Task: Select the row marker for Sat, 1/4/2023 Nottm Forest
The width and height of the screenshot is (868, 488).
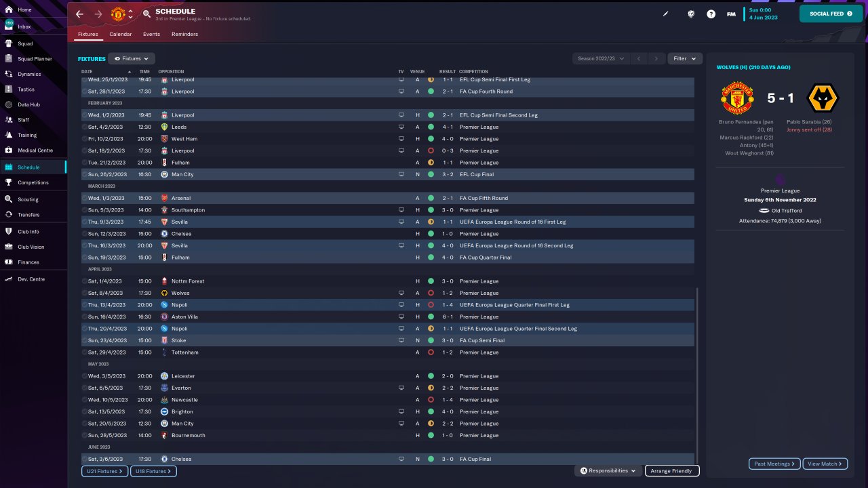Action: click(85, 281)
